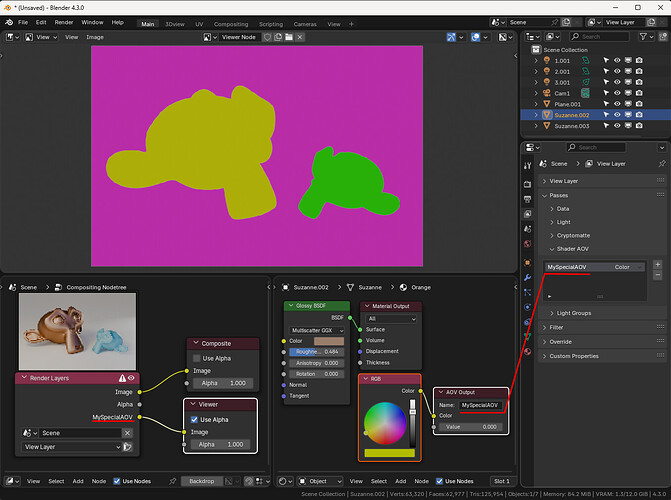Open the World properties tab
Image resolution: width=671 pixels, height=500 pixels.
(x=528, y=244)
